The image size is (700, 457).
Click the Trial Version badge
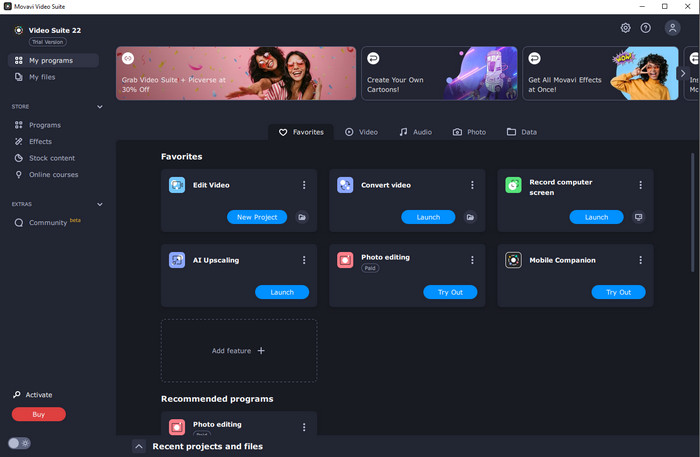click(48, 42)
